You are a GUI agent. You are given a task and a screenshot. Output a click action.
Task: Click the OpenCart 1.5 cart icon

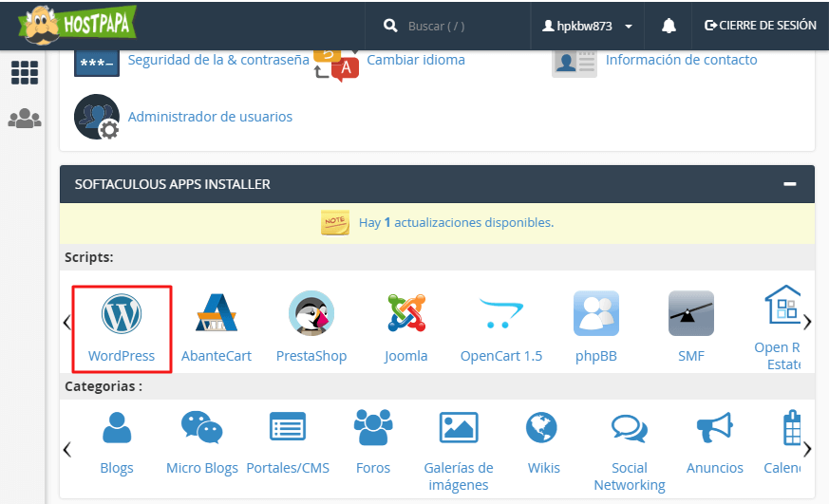500,313
